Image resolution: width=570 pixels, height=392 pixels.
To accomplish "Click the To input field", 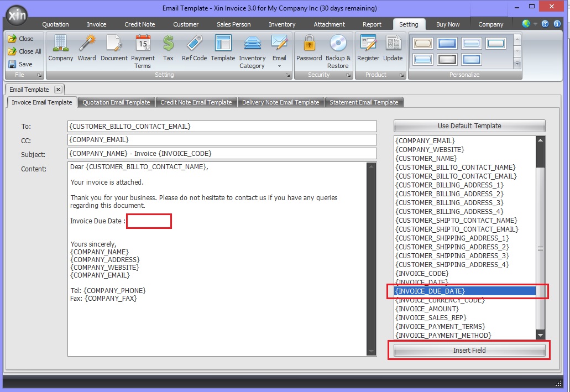I will [x=222, y=127].
